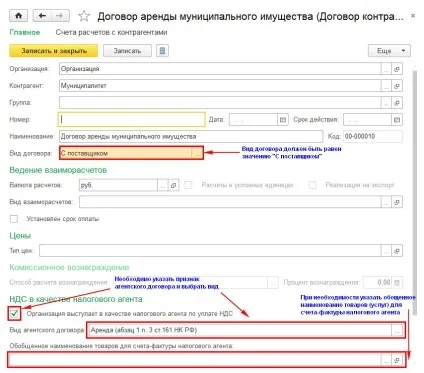Navigate back with the left arrow
This screenshot has height=373, width=424.
[42, 16]
